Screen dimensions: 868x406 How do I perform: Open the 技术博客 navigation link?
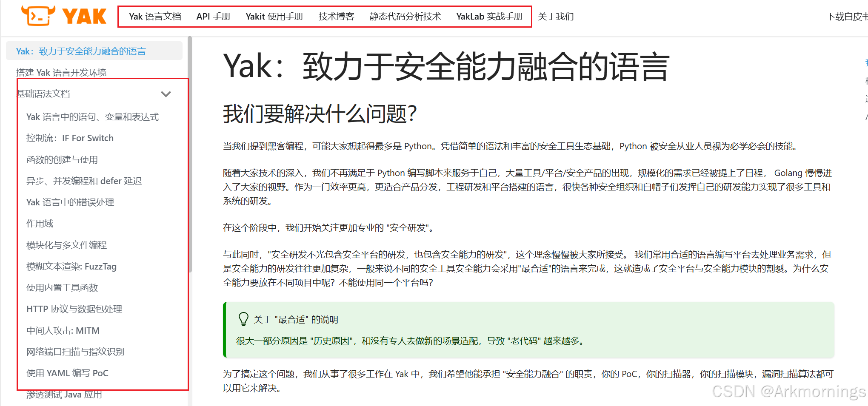[x=336, y=16]
